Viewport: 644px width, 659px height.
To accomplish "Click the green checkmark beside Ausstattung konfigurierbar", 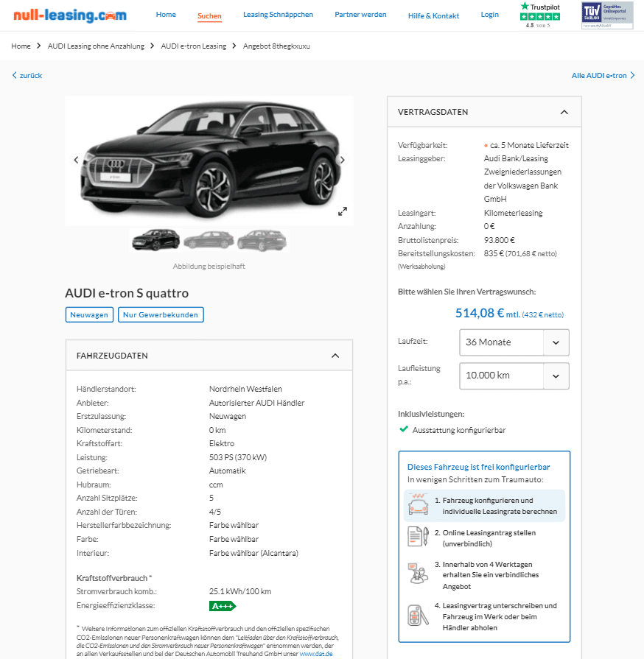I will pos(404,429).
